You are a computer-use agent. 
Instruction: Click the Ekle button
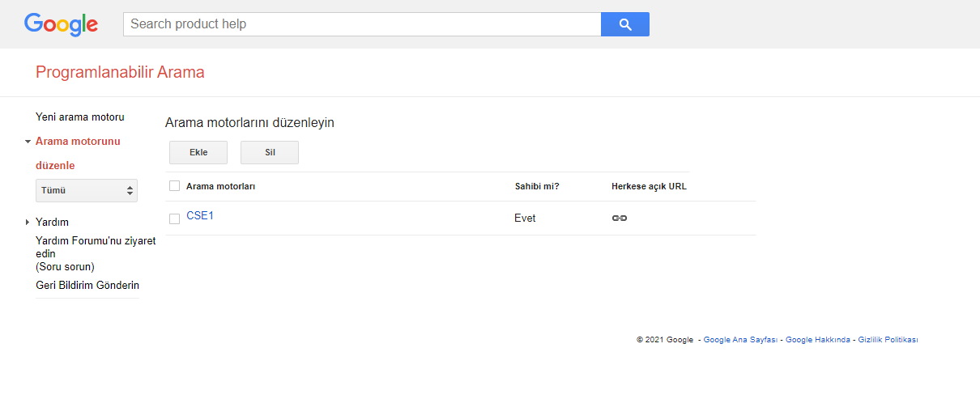[198, 152]
